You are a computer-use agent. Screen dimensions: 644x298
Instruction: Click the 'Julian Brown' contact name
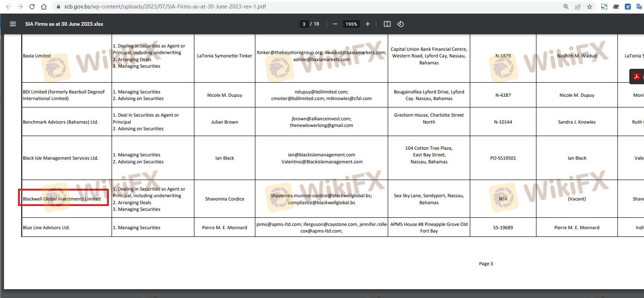click(225, 122)
